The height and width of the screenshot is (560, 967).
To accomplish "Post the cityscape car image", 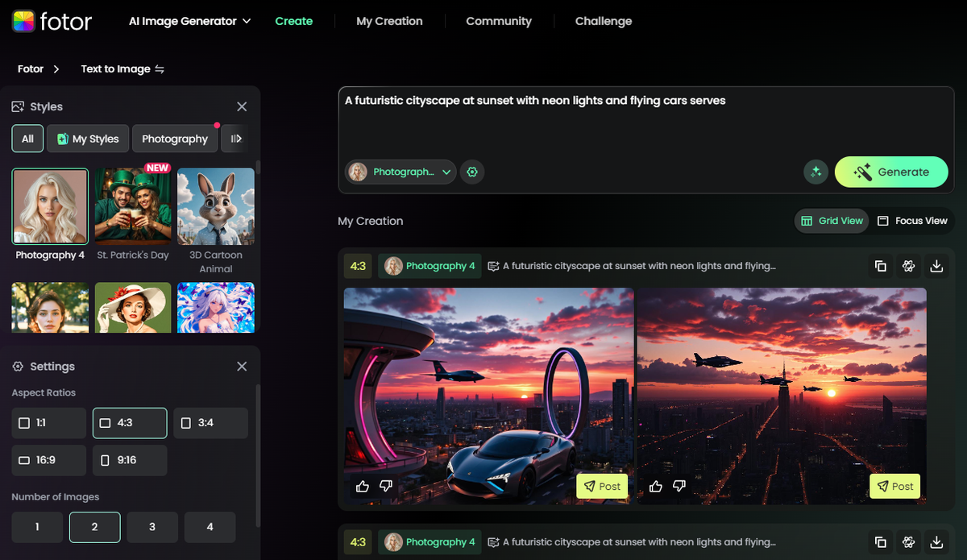I will pyautogui.click(x=602, y=486).
